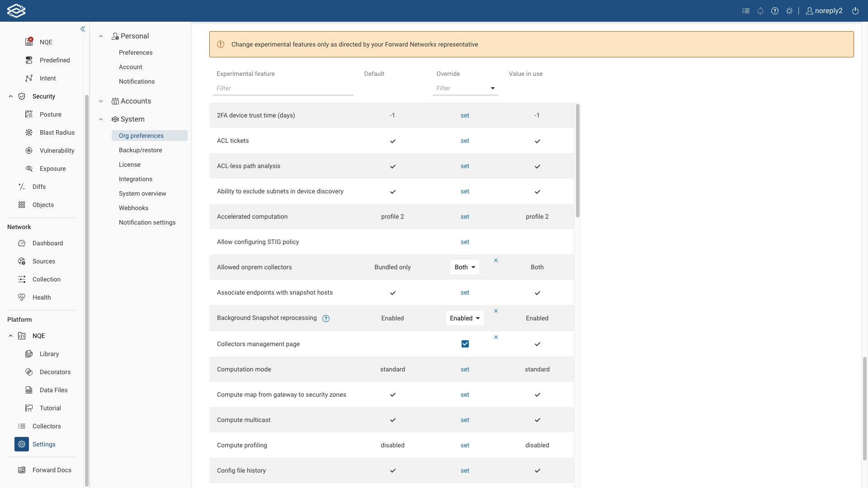This screenshot has height=488, width=868.
Task: Click the Exposure magnifier icon
Action: [x=29, y=169]
